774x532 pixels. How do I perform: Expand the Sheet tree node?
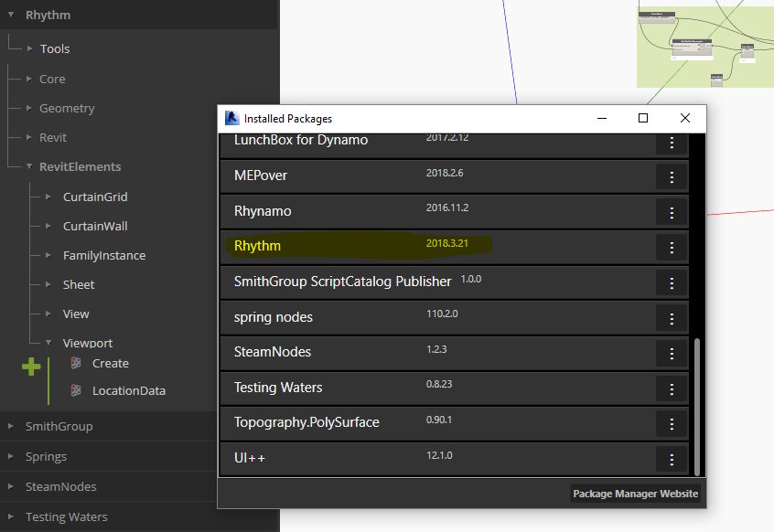48,284
